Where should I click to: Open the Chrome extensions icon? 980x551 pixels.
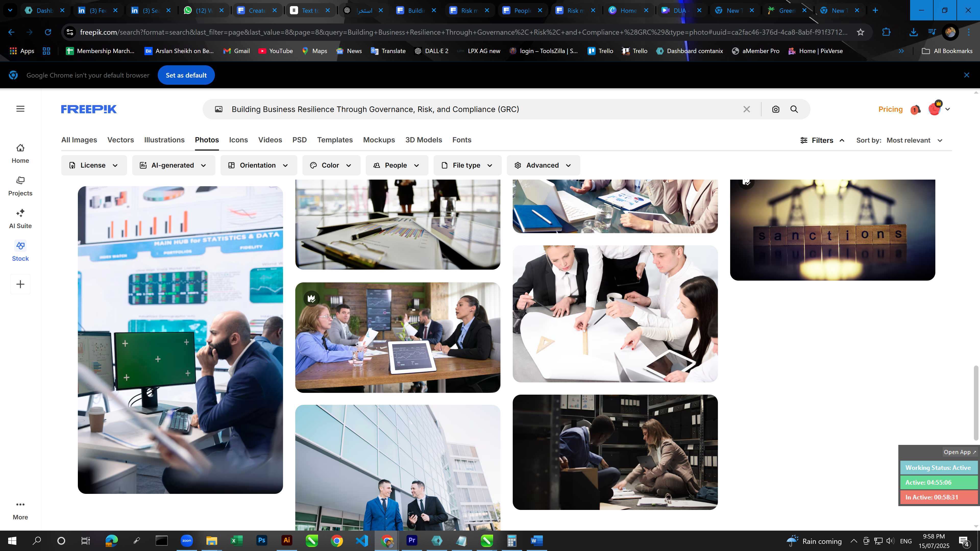(886, 32)
